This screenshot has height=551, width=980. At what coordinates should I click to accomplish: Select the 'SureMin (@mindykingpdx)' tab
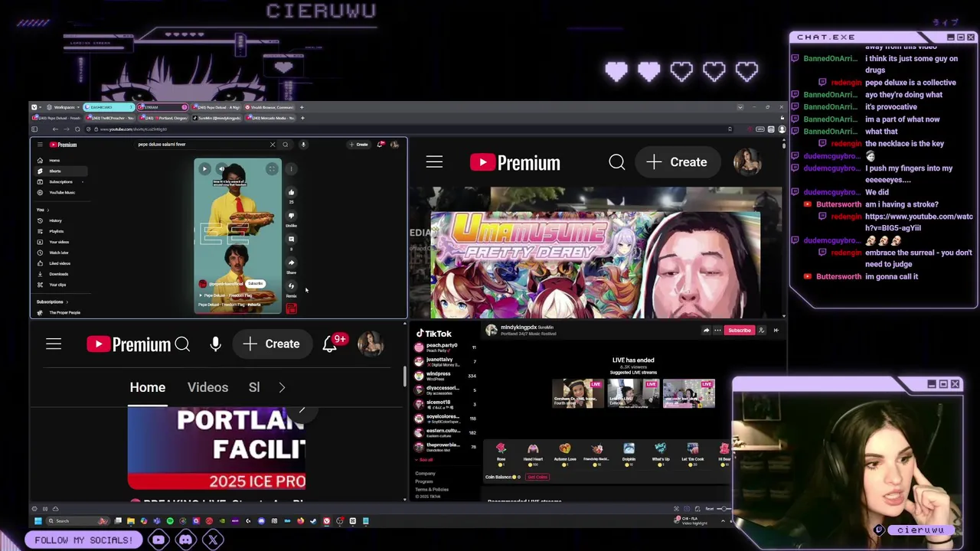pyautogui.click(x=218, y=119)
